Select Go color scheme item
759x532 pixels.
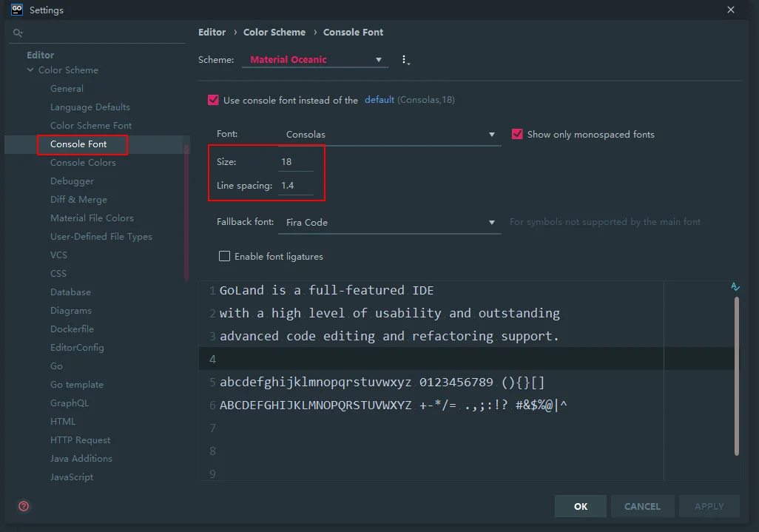(57, 366)
